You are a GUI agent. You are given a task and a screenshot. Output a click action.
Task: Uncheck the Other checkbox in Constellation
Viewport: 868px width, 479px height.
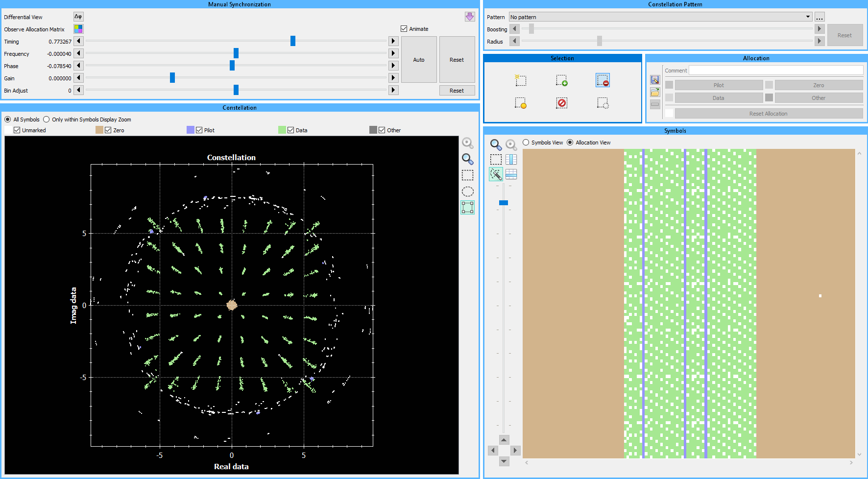pyautogui.click(x=382, y=130)
